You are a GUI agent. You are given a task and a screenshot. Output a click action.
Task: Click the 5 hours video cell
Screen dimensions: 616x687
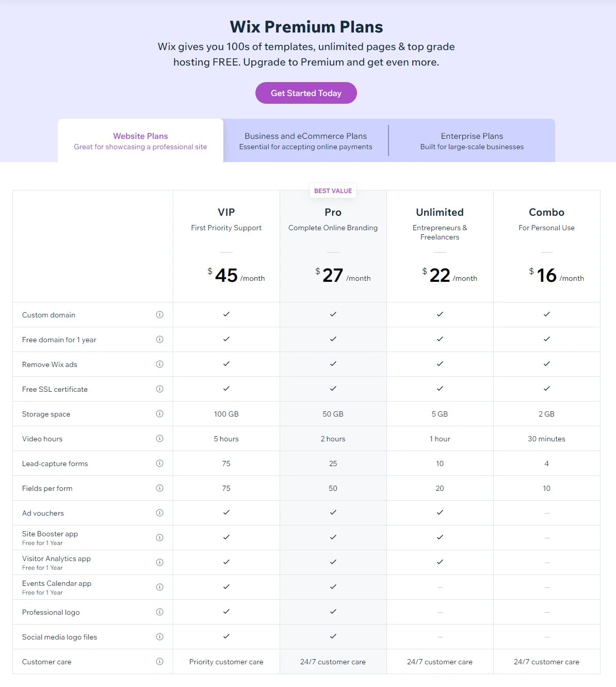coord(226,439)
